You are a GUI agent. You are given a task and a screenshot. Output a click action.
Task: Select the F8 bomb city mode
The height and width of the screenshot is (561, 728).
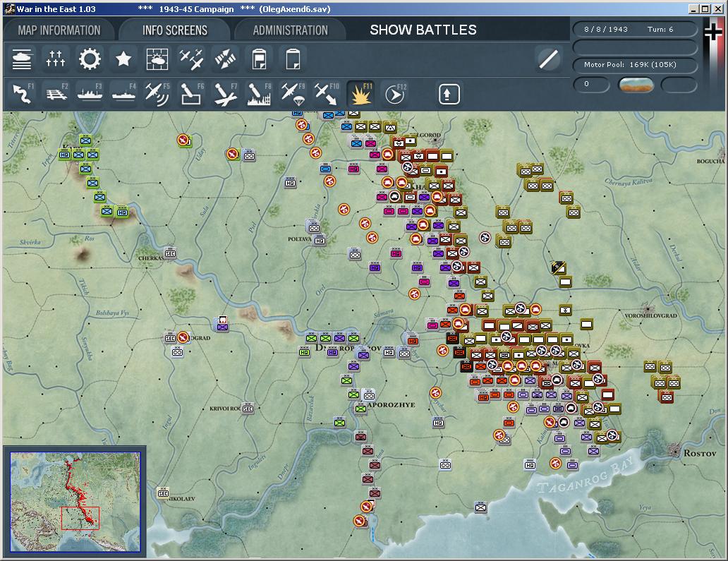[x=260, y=93]
